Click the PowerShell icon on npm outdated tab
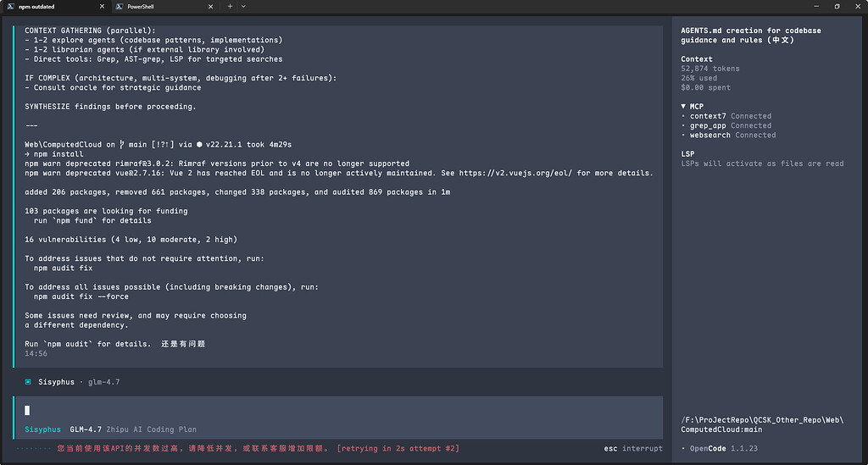Viewport: 868px width, 465px height. coord(10,7)
